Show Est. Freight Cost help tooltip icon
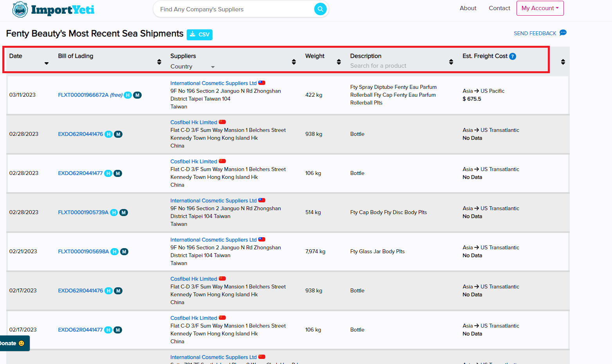612x364 pixels. tap(513, 56)
